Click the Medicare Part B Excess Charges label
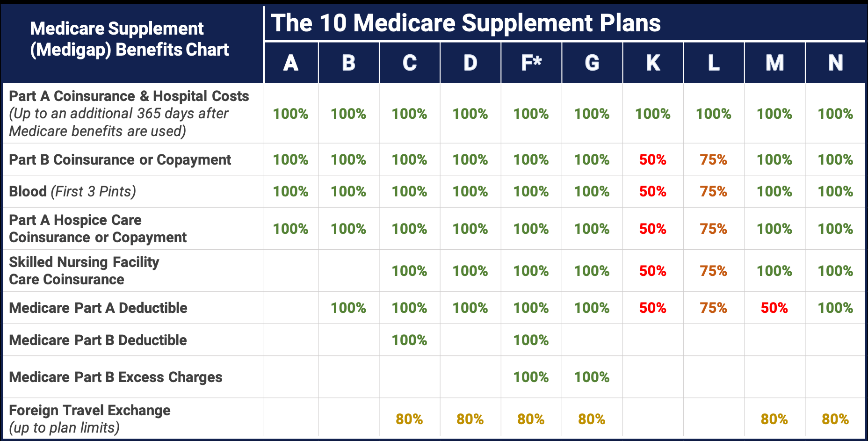This screenshot has width=868, height=441. click(116, 377)
